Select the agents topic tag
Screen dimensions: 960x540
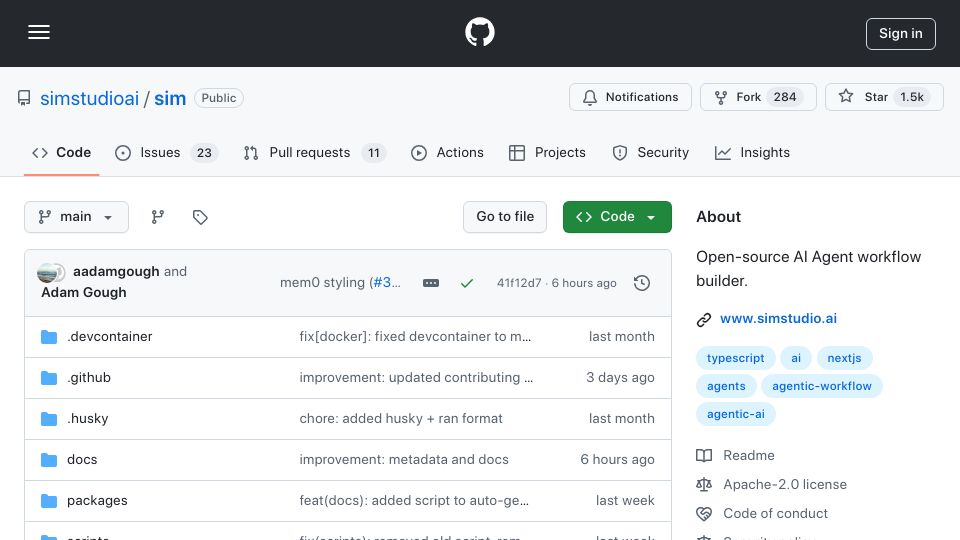(x=726, y=386)
